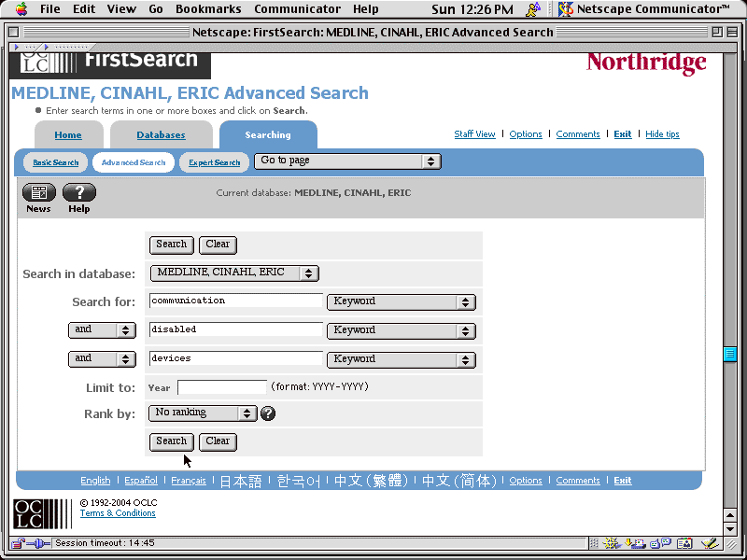The image size is (747, 560).
Task: Select the Searching tab
Action: (268, 134)
